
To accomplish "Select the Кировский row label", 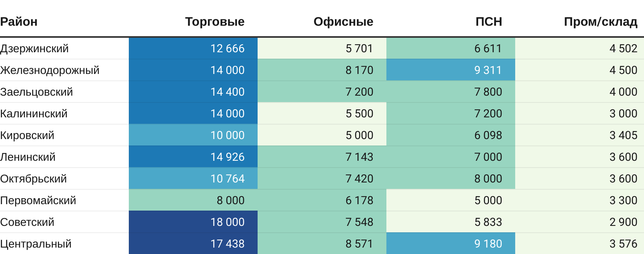I will [27, 135].
